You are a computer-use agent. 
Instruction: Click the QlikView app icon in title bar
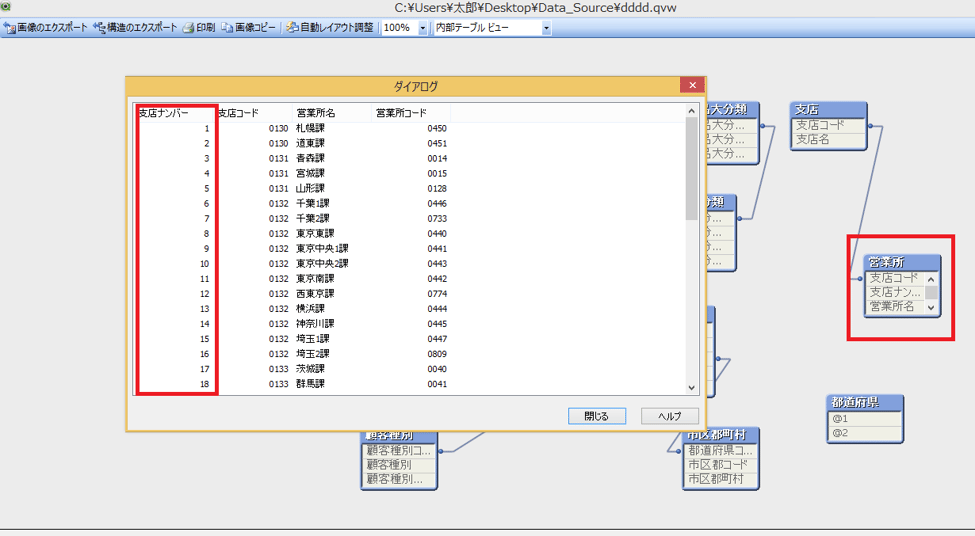tap(6, 7)
